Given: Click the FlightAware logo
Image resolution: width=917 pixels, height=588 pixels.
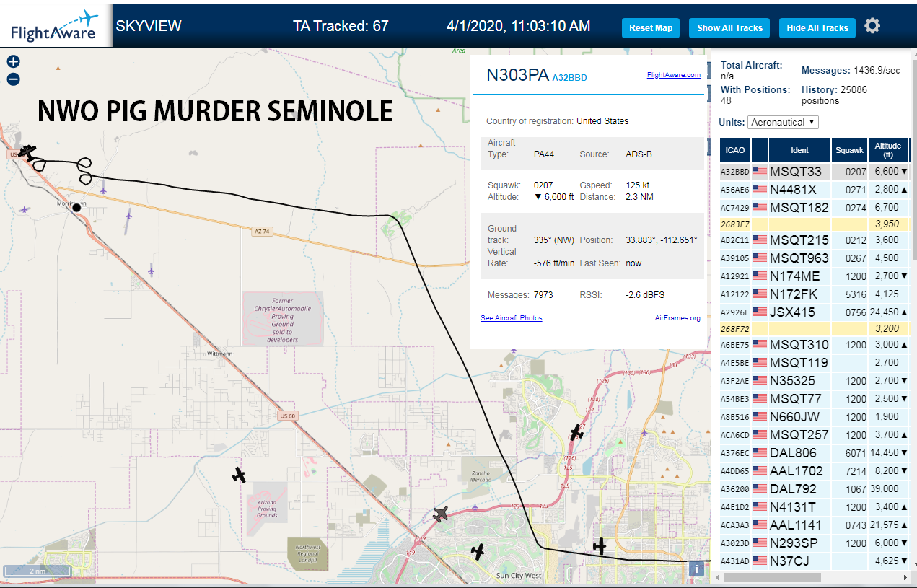Looking at the screenshot, I should point(56,26).
